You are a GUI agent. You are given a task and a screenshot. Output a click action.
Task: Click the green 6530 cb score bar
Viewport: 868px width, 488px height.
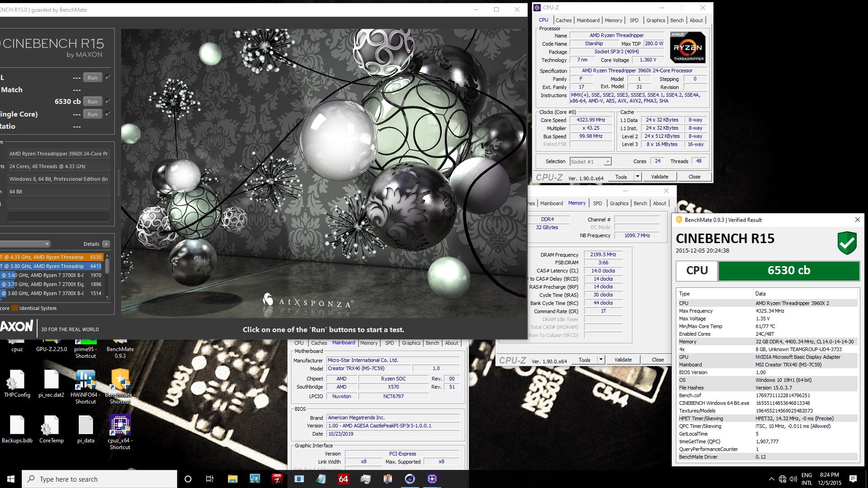pos(788,271)
